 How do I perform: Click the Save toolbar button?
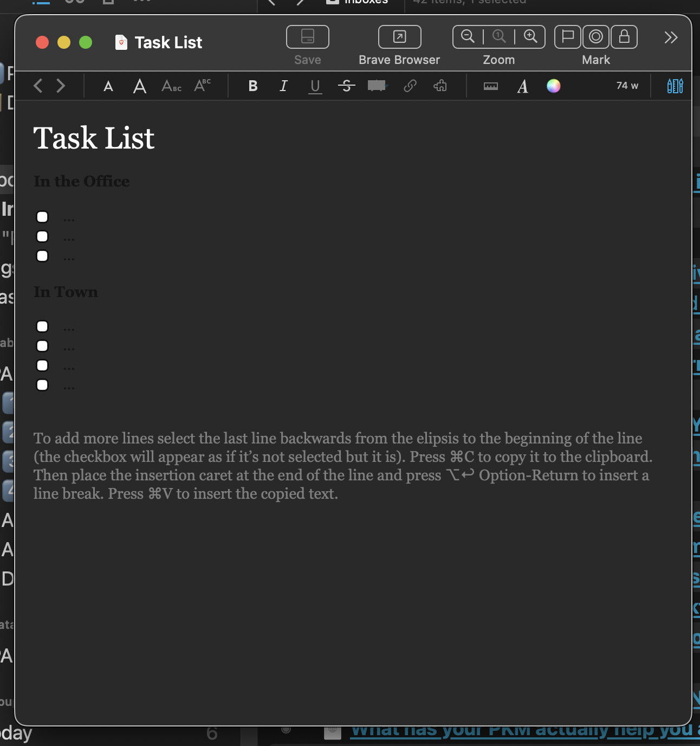(307, 37)
